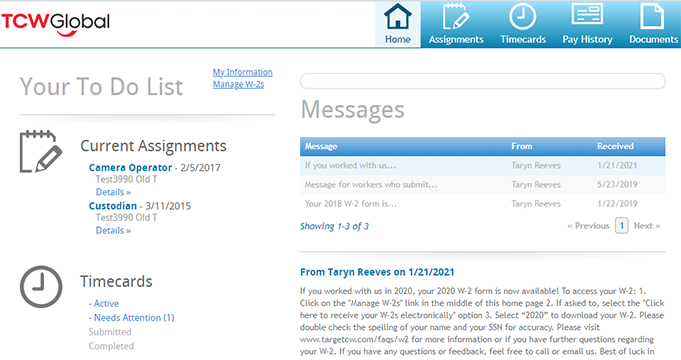Sort messages by Received column header
Viewport: 681px width, 360px height.
615,146
